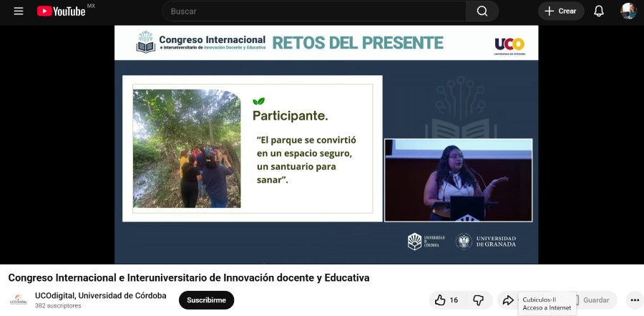Image resolution: width=644 pixels, height=316 pixels.
Task: Focus the Buscar search field
Action: click(x=315, y=11)
